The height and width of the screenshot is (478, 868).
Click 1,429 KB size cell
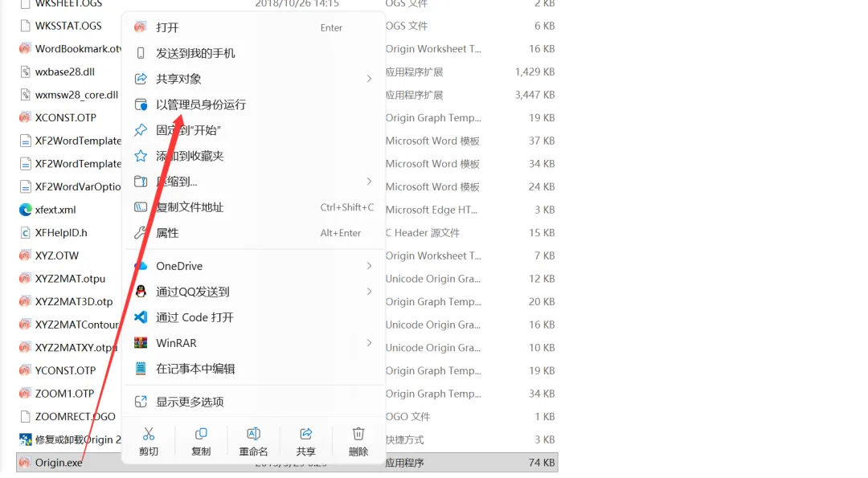coord(534,72)
